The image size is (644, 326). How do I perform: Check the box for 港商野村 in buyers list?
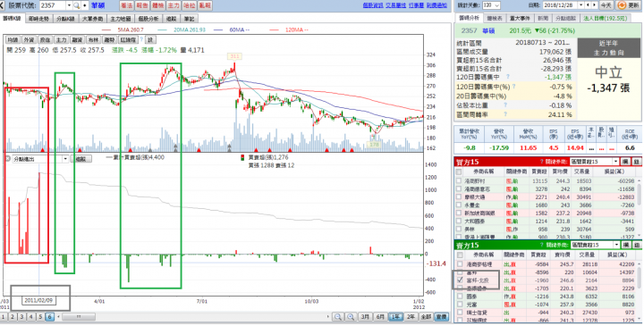tap(459, 180)
